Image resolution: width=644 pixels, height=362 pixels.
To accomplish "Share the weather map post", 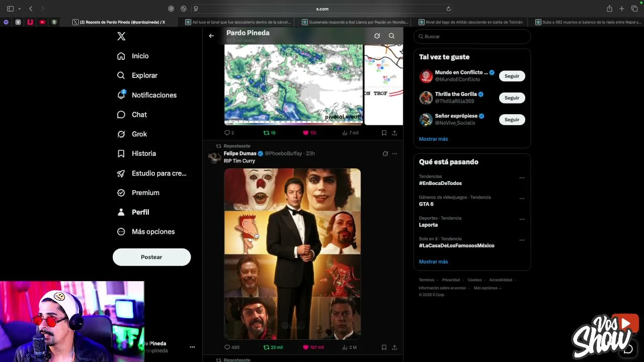I will point(394,133).
